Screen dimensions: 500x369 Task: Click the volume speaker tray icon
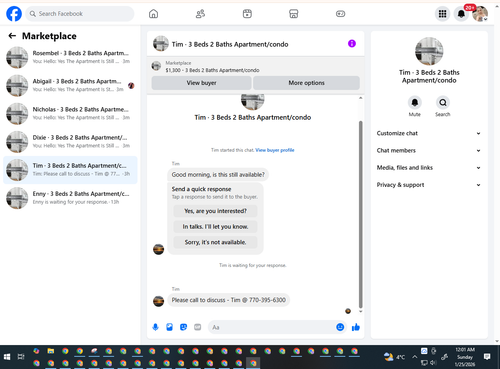433,362
